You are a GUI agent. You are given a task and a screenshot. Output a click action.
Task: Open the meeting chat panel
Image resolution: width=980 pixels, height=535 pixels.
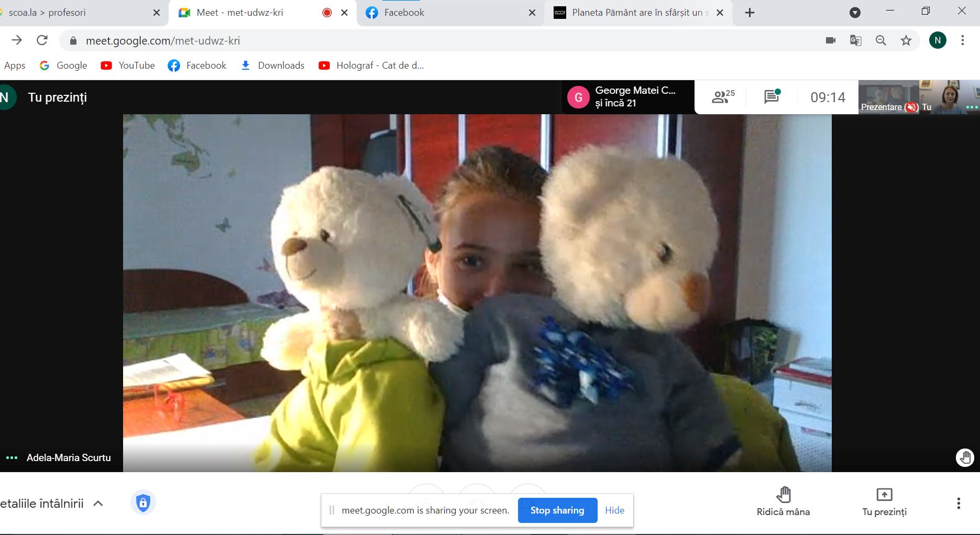pos(772,97)
